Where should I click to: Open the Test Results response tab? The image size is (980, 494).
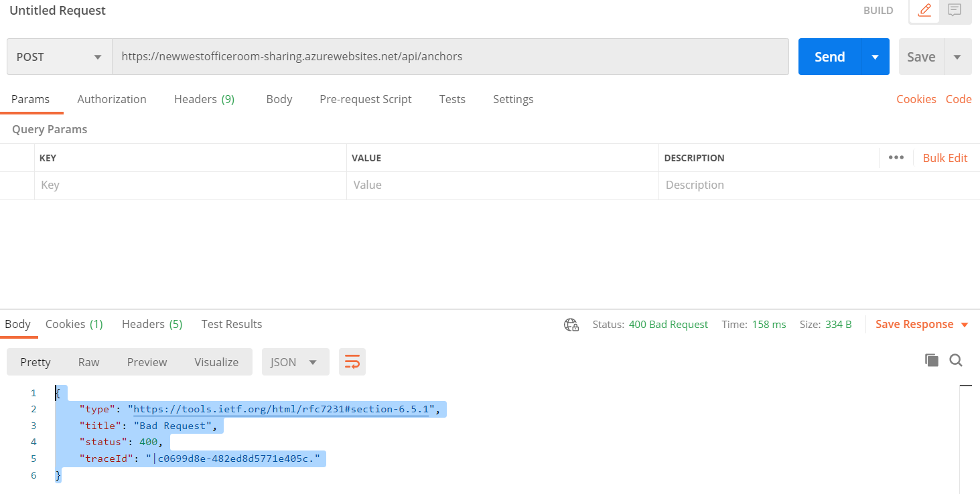point(231,324)
